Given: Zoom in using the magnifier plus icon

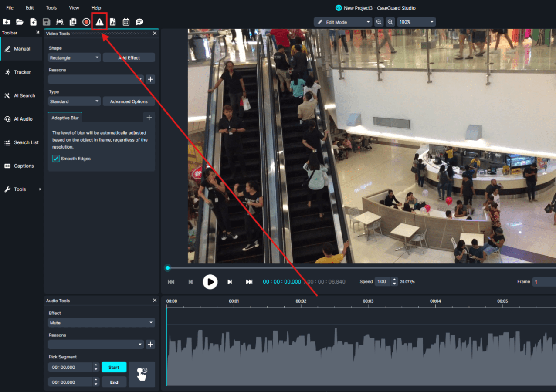Looking at the screenshot, I should 390,22.
